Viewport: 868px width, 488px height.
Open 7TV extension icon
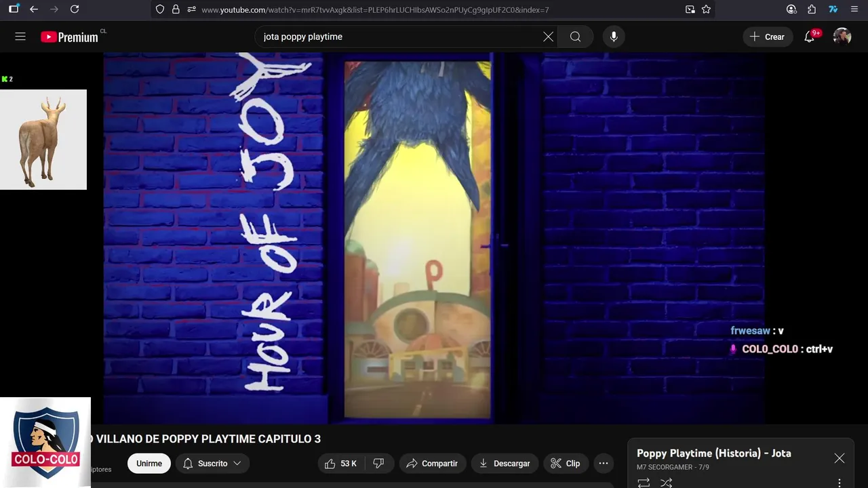(833, 9)
